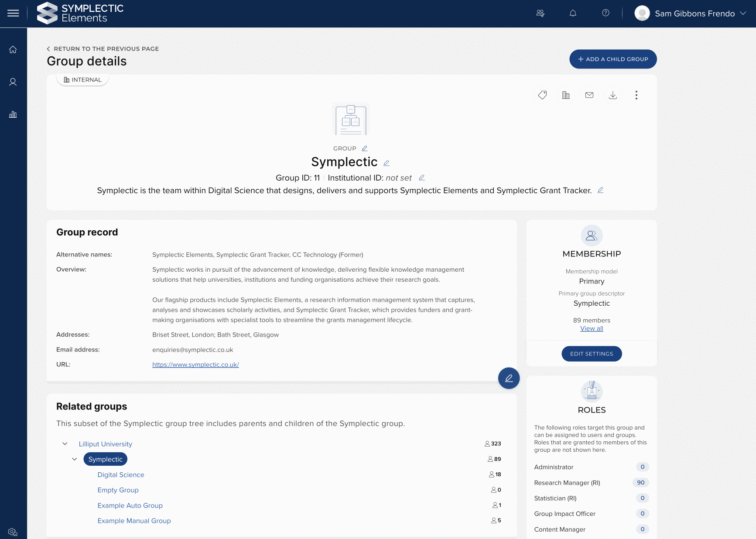The height and width of the screenshot is (539, 756).
Task: View all 89 members
Action: 592,328
